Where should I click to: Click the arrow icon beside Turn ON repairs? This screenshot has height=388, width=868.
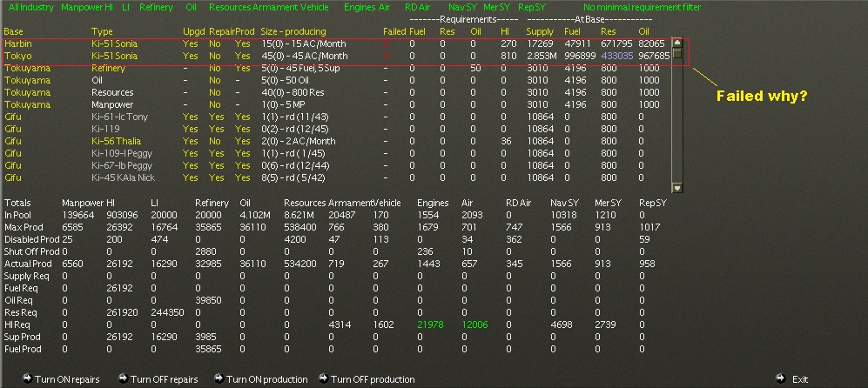pyautogui.click(x=27, y=378)
